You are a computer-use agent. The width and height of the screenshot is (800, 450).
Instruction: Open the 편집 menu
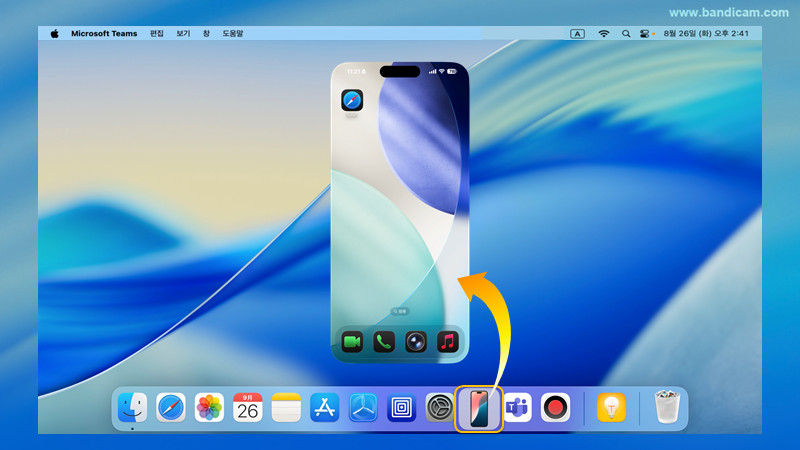[x=157, y=33]
